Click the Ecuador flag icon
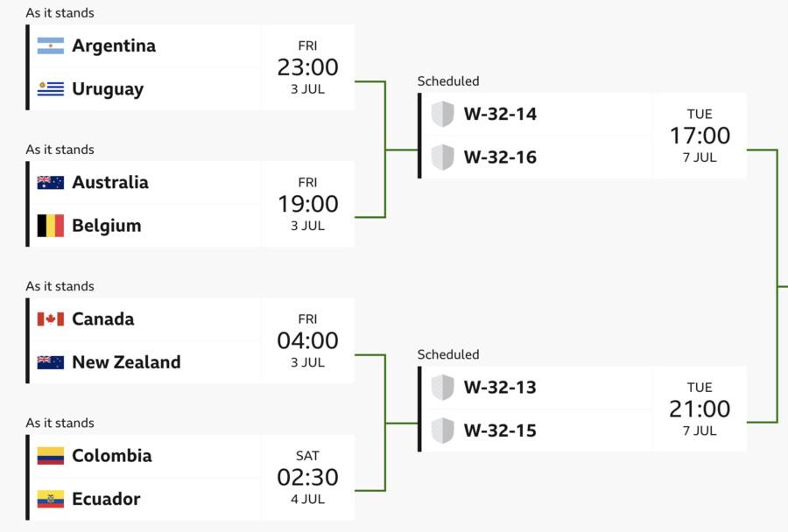Screen dimensions: 788x532 pyautogui.click(x=51, y=499)
